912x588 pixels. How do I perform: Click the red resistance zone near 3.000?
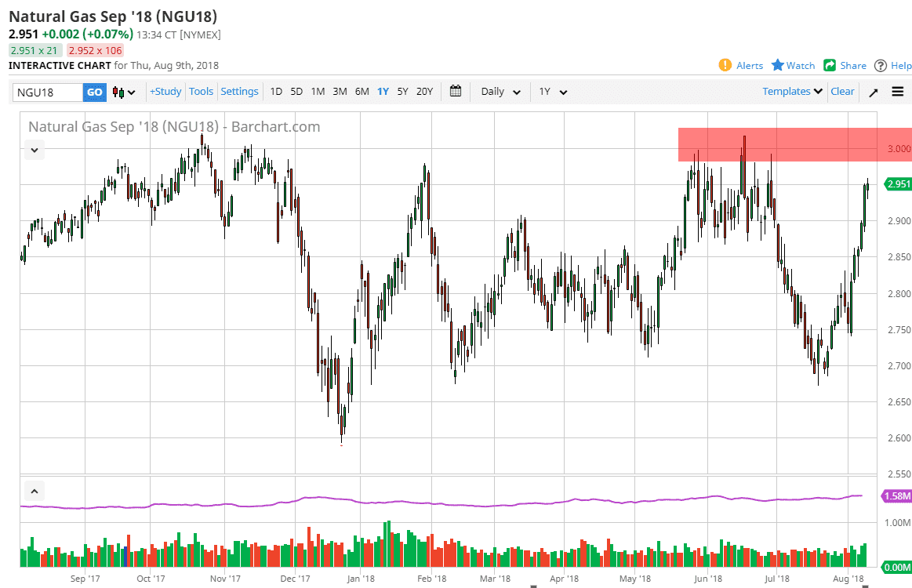tap(794, 144)
